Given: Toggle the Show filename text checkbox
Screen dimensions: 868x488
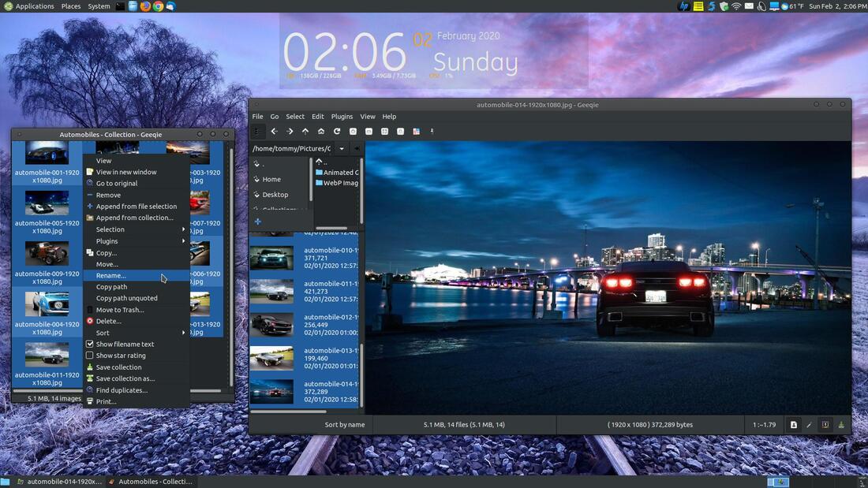Looking at the screenshot, I should coord(90,345).
